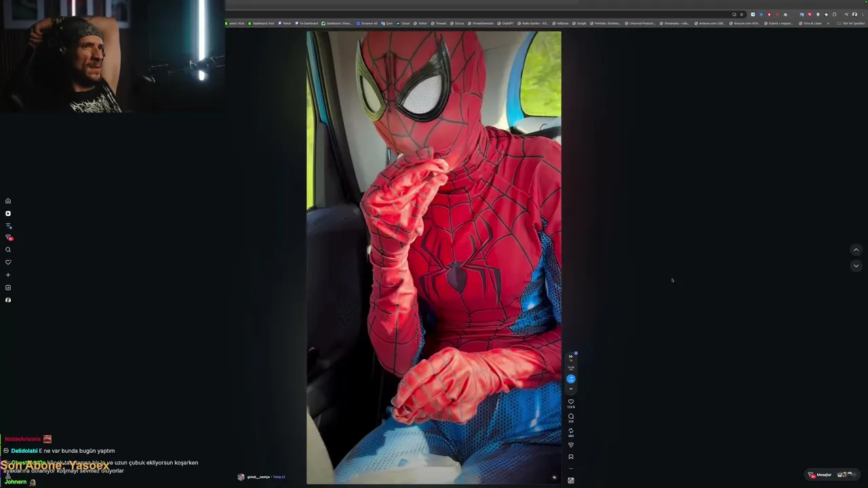Click the Delidolabi chat username
This screenshot has height=488, width=868.
tap(24, 451)
